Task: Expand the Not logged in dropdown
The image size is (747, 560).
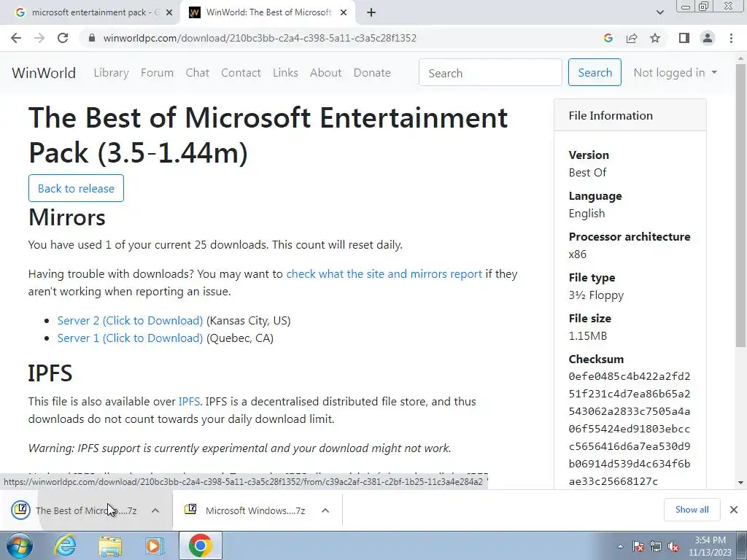Action: tap(675, 73)
